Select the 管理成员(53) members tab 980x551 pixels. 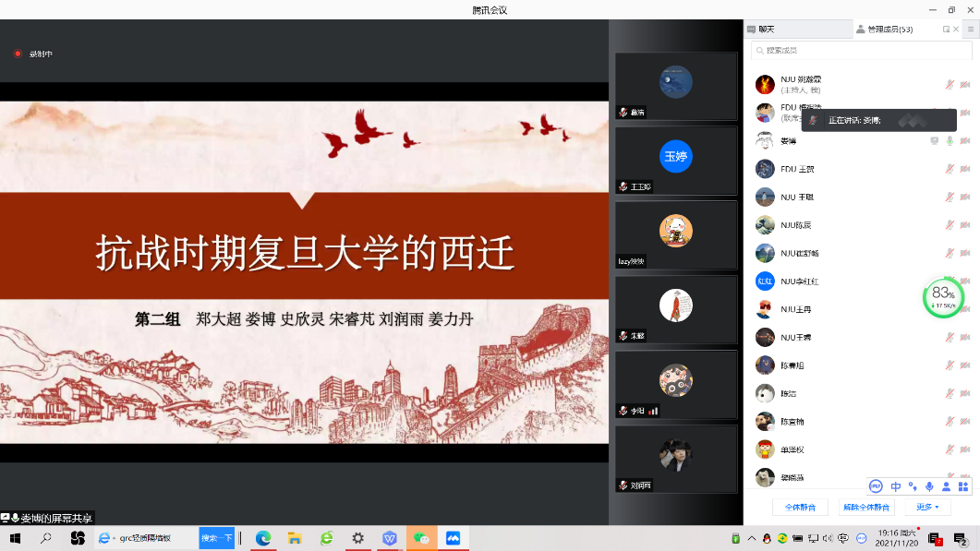(889, 30)
